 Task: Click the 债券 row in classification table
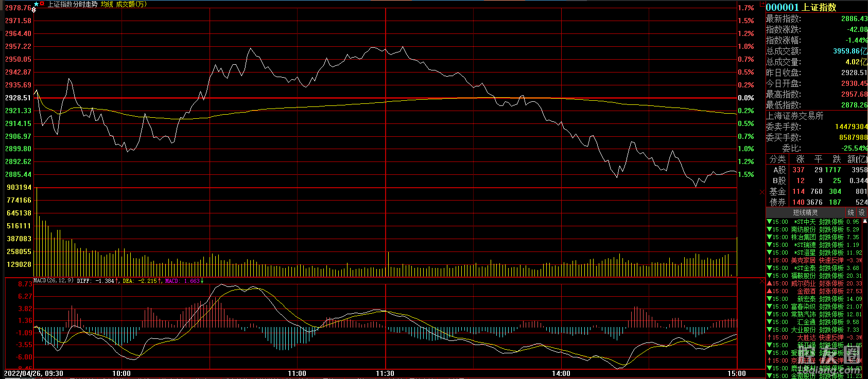pos(777,202)
